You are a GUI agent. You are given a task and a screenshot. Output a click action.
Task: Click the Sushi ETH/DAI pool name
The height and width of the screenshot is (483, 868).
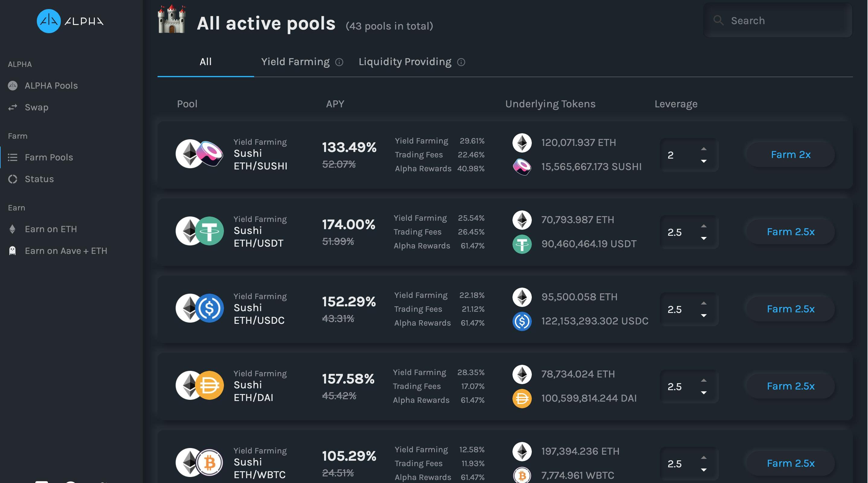point(254,391)
